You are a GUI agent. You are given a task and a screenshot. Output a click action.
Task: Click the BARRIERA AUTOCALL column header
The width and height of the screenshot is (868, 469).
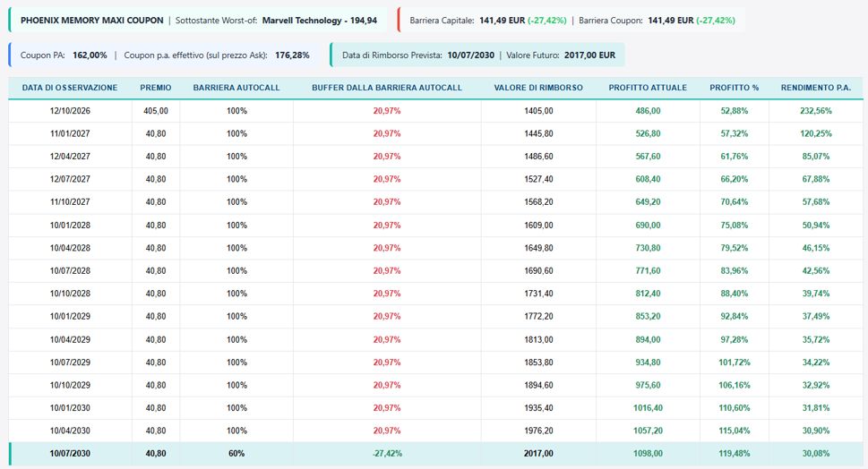(236, 88)
